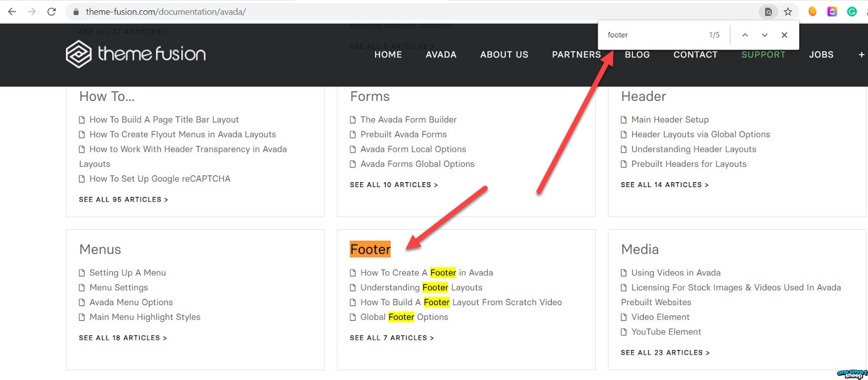
Task: Open the HOME menu item
Action: [388, 55]
